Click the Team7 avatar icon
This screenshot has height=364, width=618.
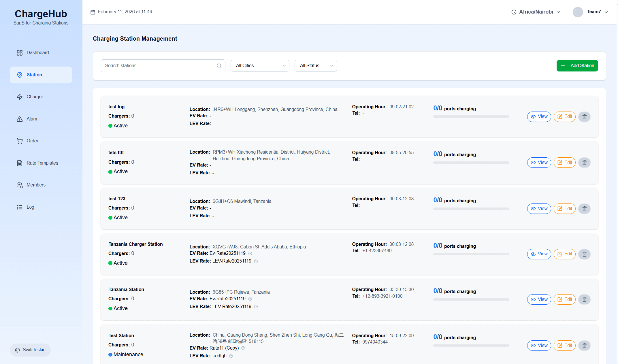tap(578, 12)
